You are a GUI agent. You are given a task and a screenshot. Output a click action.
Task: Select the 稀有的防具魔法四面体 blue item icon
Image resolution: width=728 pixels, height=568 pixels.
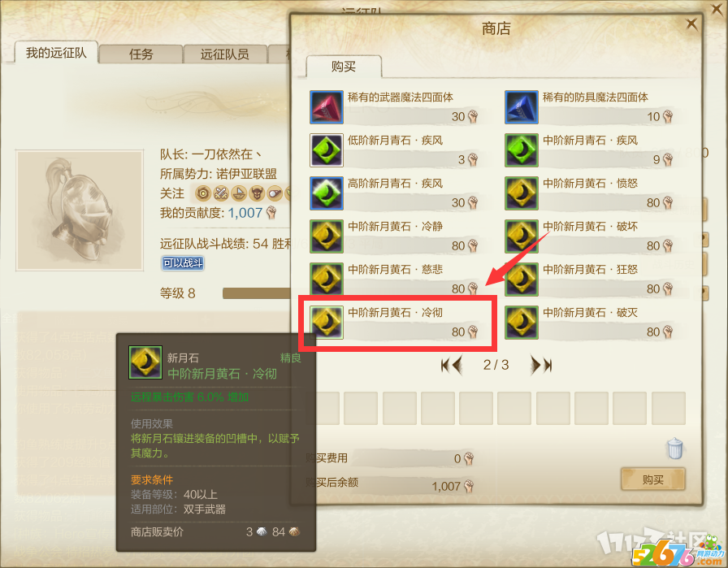point(522,107)
